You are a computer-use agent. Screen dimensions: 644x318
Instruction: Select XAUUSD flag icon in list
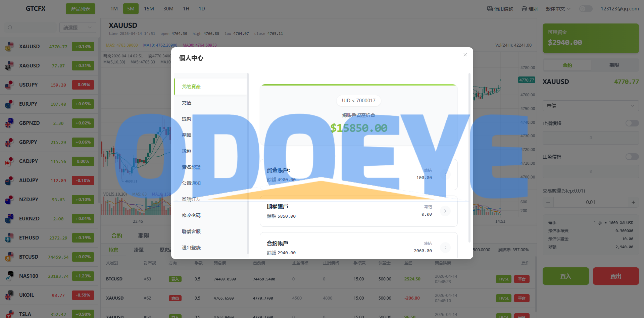(x=9, y=47)
